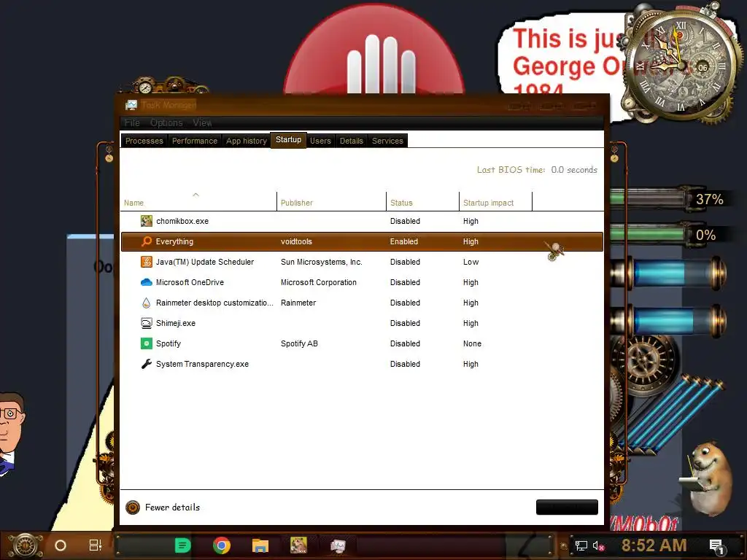
Task: Open the View menu
Action: click(202, 122)
